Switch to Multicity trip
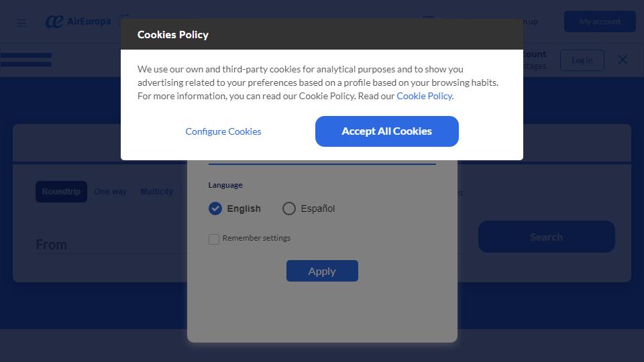 coord(156,192)
